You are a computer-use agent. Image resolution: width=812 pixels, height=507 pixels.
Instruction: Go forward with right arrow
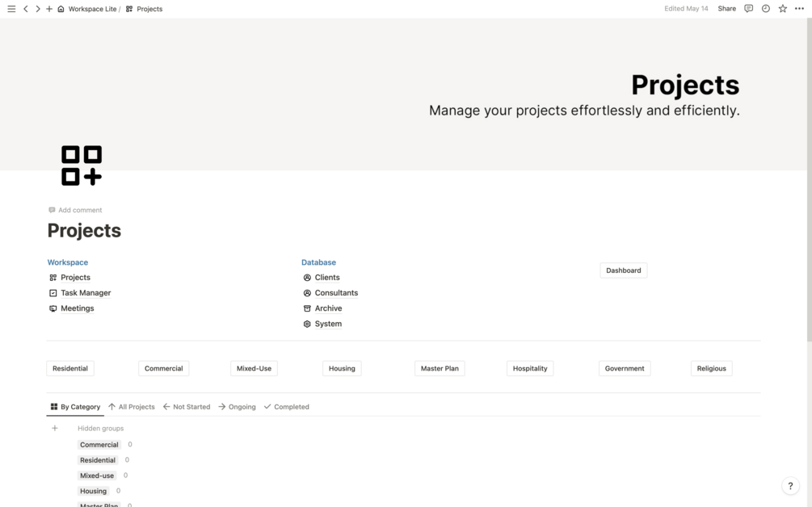(x=37, y=9)
